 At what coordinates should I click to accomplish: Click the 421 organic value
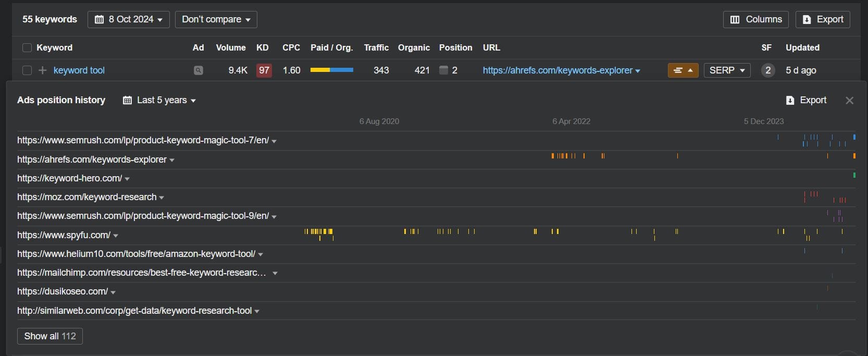(422, 70)
